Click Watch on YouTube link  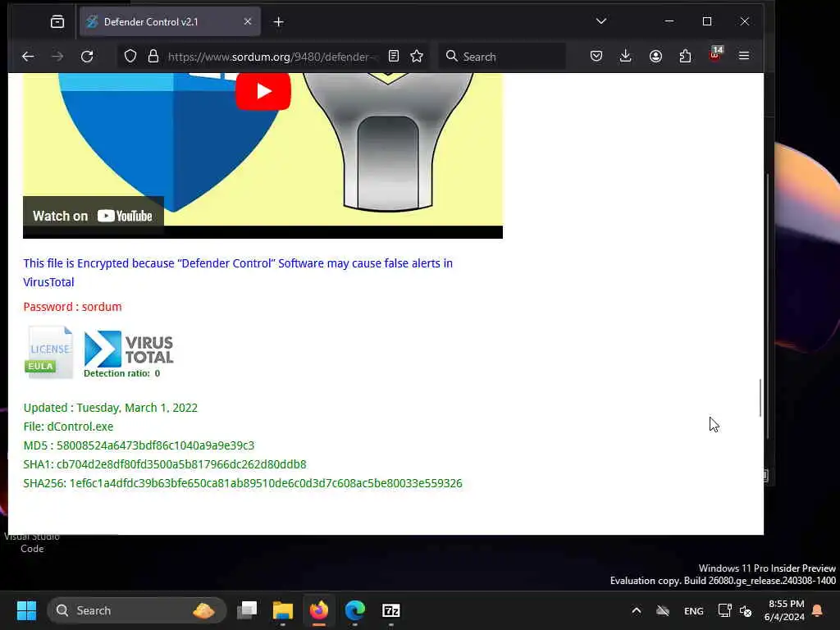tap(94, 216)
